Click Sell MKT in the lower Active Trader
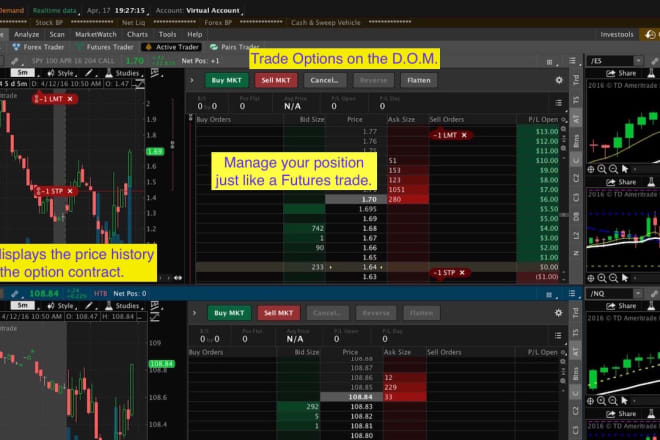This screenshot has width=660, height=440. (278, 313)
